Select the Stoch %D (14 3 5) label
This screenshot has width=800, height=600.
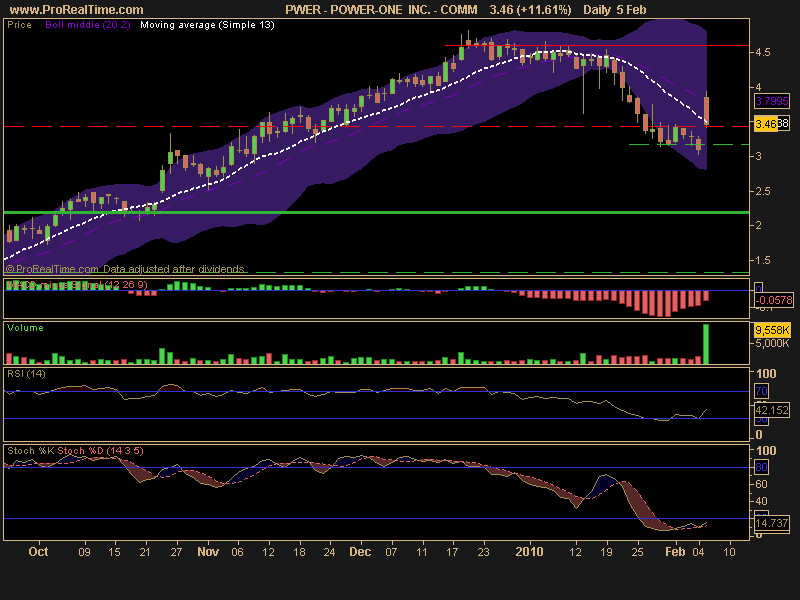point(101,451)
